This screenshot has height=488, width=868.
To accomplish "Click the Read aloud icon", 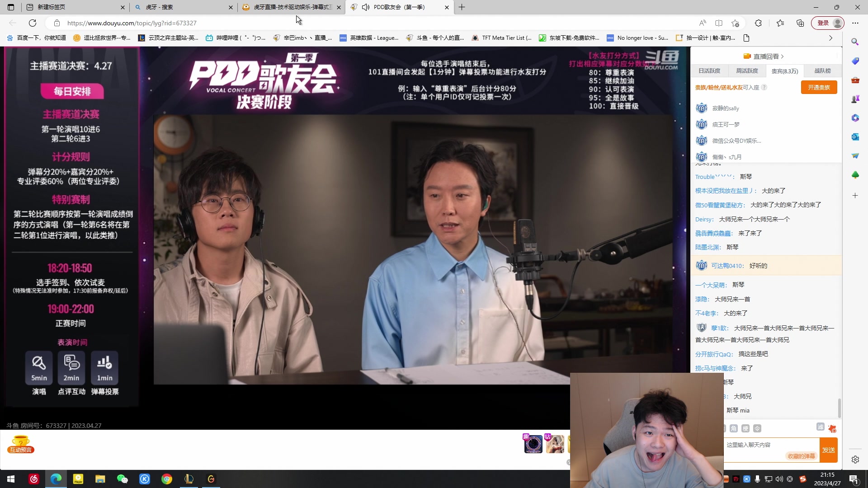I will [x=702, y=23].
